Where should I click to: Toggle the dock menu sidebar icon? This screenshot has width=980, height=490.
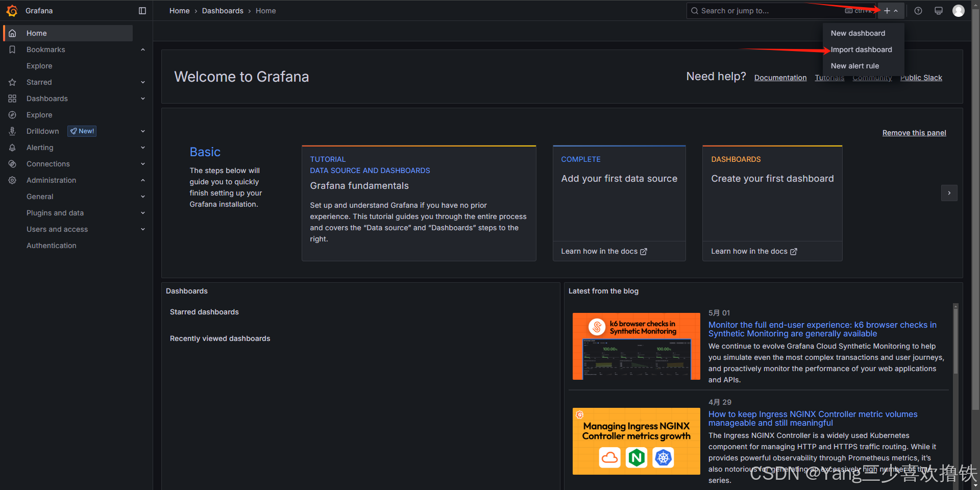[142, 11]
